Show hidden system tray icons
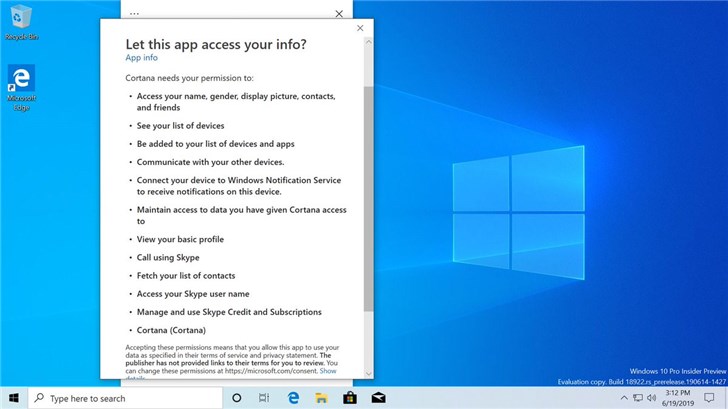The width and height of the screenshot is (728, 409). point(626,397)
